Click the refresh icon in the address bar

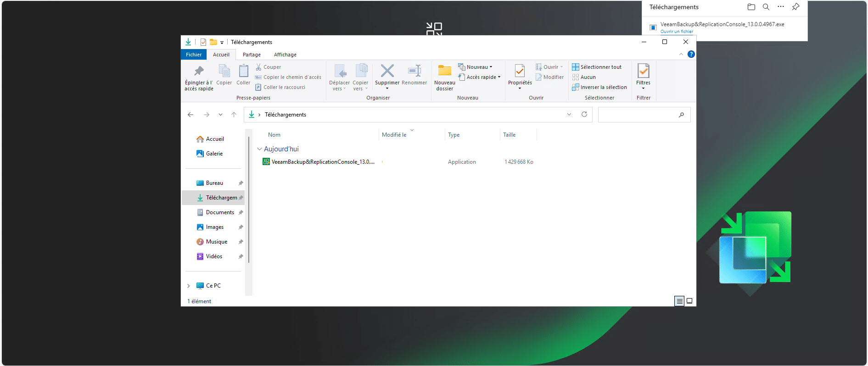pos(584,115)
